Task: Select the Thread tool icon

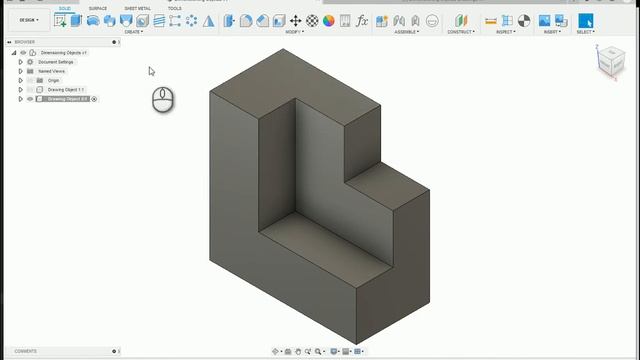Action: [159, 20]
